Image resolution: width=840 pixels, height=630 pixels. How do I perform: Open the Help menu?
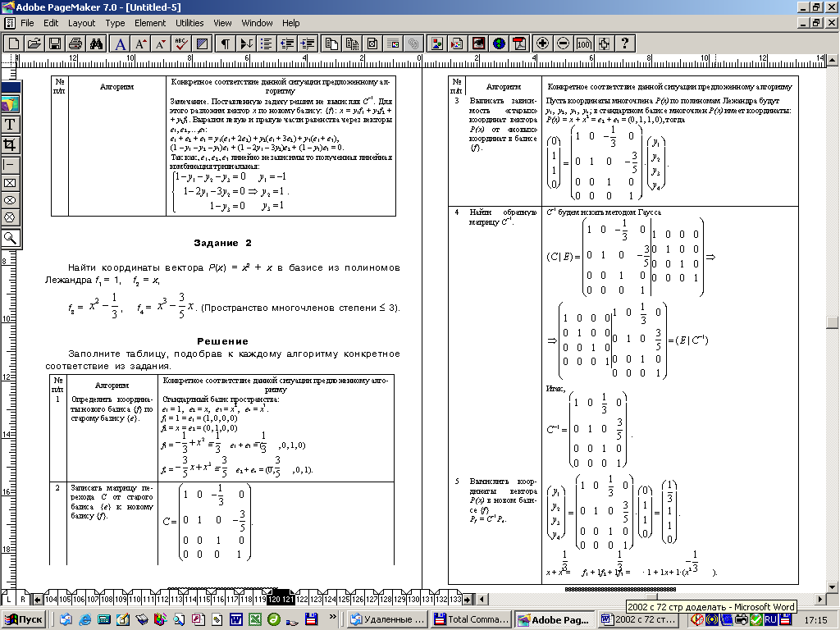point(291,23)
